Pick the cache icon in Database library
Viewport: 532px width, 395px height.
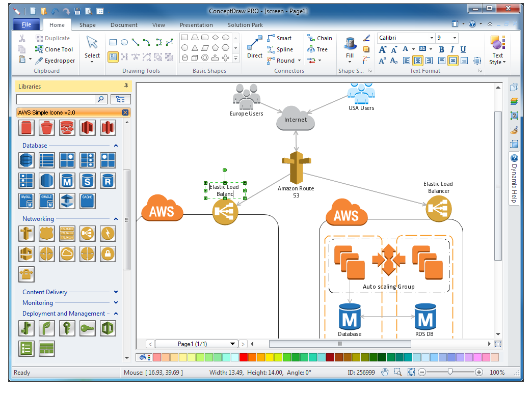[88, 201]
